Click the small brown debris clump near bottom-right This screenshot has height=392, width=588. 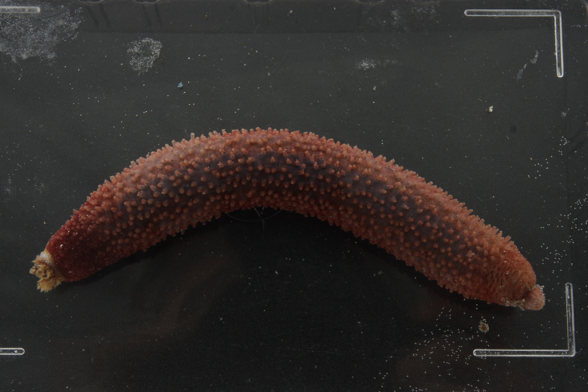[483, 327]
